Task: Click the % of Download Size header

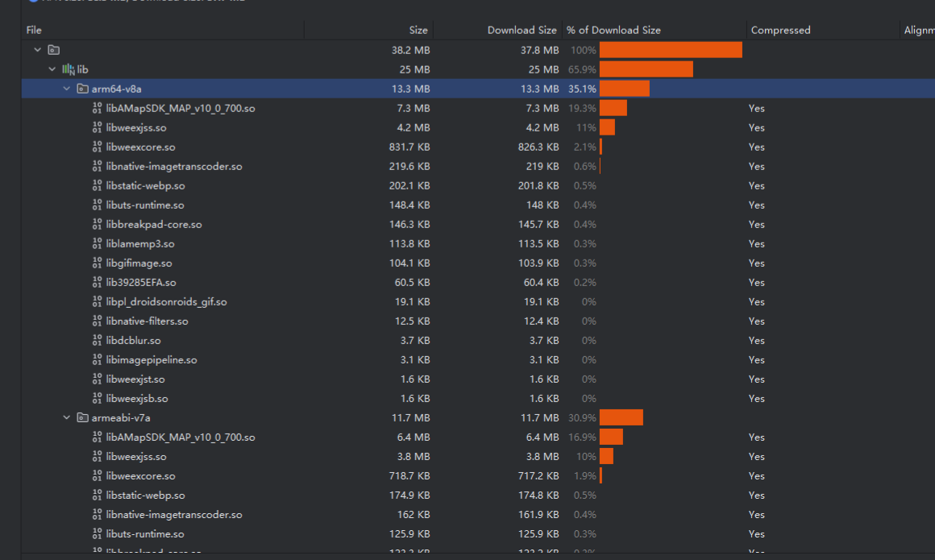Action: click(x=613, y=30)
